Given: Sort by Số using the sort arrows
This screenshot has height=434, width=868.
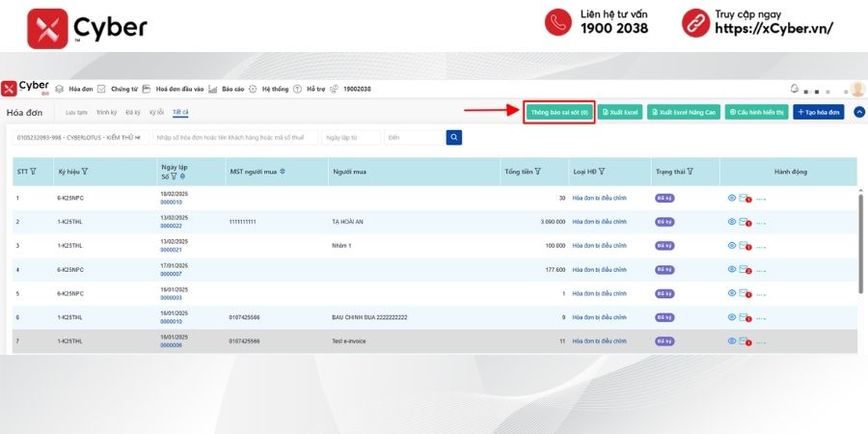Looking at the screenshot, I should 182,176.
